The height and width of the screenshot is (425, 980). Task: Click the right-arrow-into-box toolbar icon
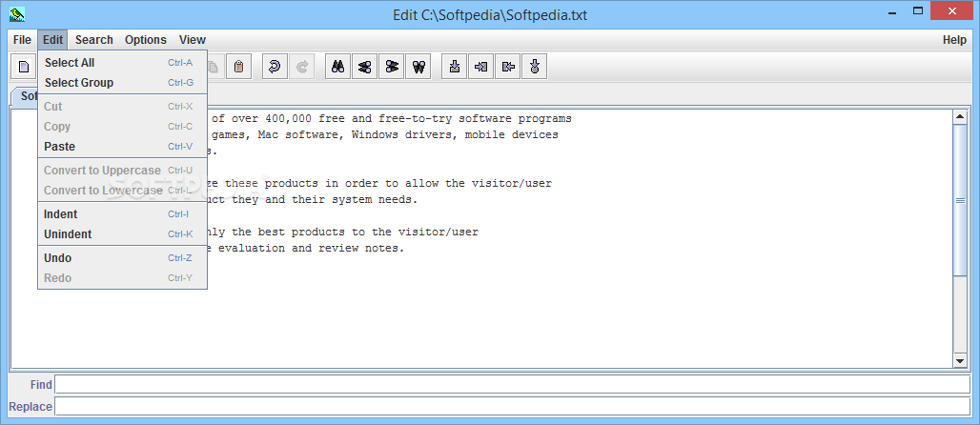481,67
